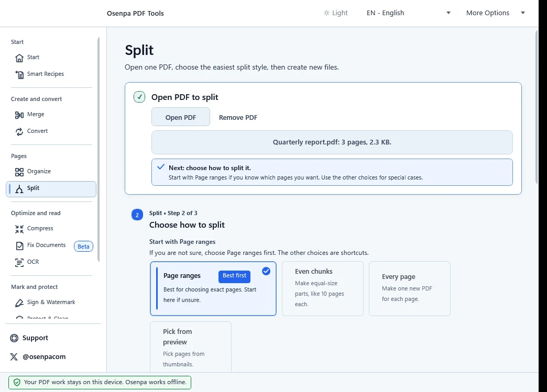Expand the More Options dropdown
The width and height of the screenshot is (547, 392).
pyautogui.click(x=495, y=13)
